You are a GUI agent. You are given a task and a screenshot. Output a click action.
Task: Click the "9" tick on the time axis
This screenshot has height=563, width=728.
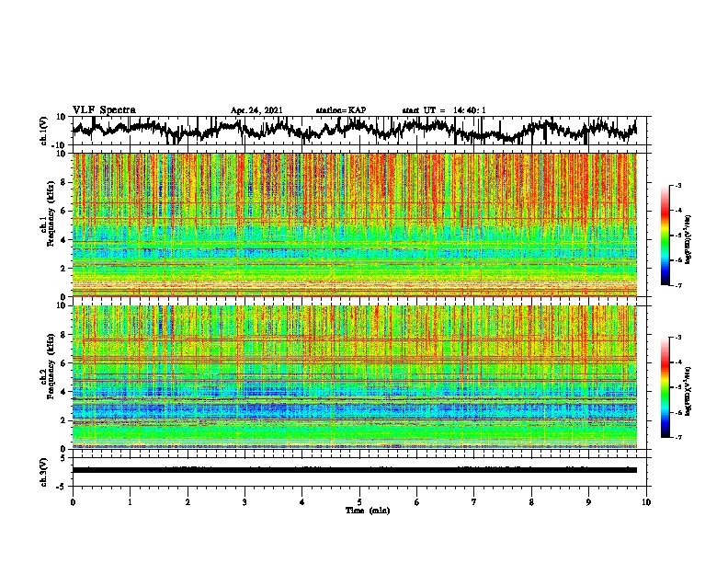pyautogui.click(x=588, y=502)
